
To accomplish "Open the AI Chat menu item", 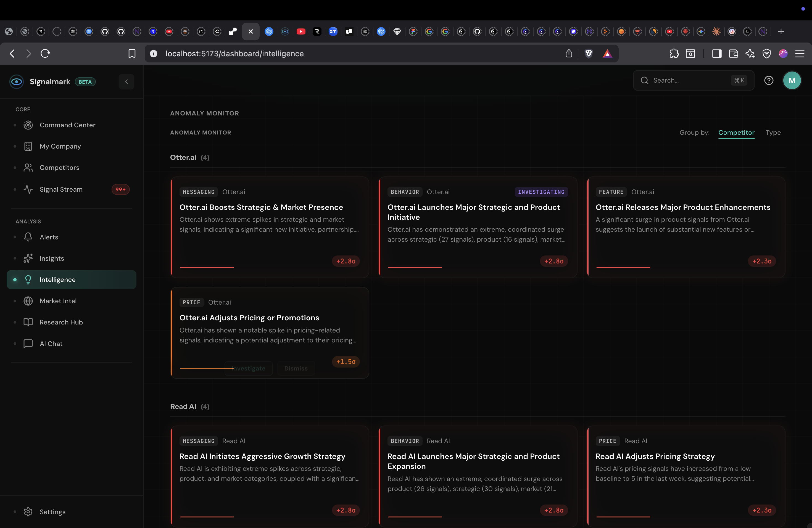I will (51, 344).
